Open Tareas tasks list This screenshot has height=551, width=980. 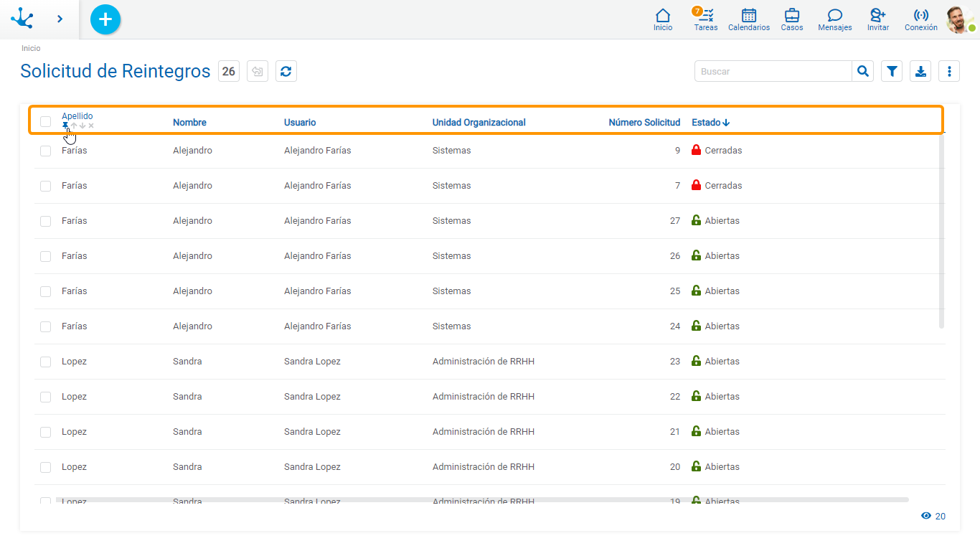(x=706, y=19)
